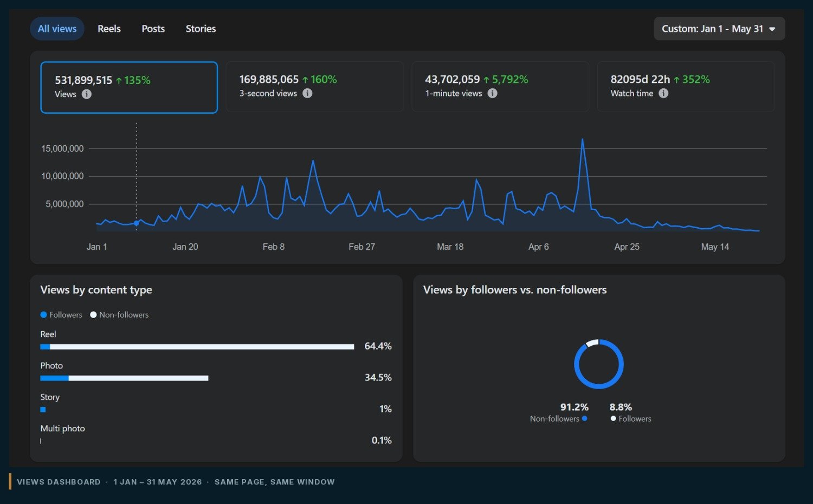
Task: Click the followers donut chart
Action: click(599, 364)
